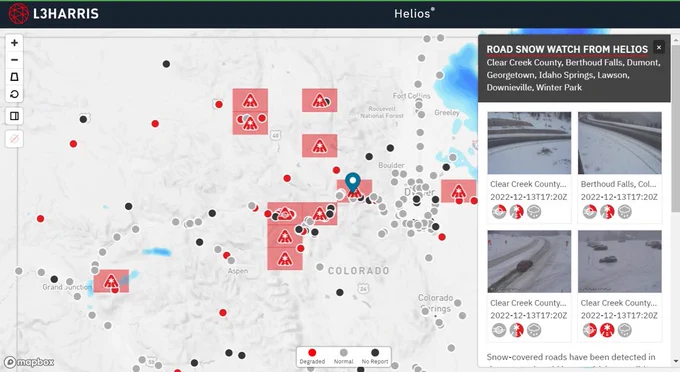Click fully red snowflake icon under parked-cars card
680x372 pixels.
coord(607,330)
